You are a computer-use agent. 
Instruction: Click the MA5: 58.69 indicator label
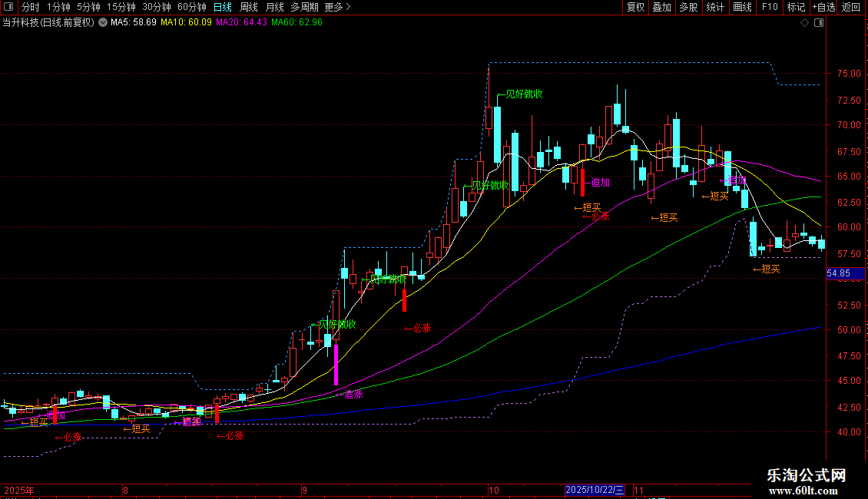(x=134, y=22)
